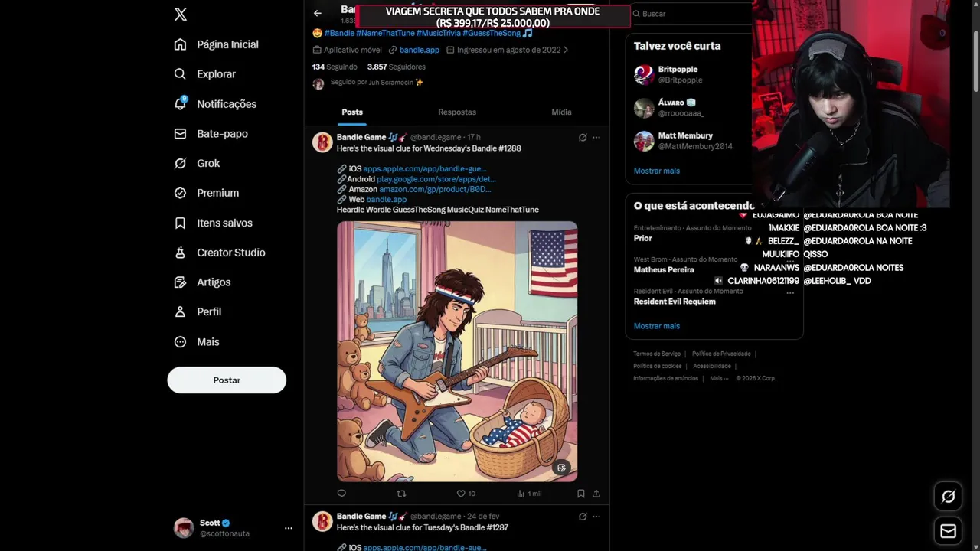The image size is (980, 551).
Task: Open the guitarist visual clue image
Action: (x=457, y=351)
